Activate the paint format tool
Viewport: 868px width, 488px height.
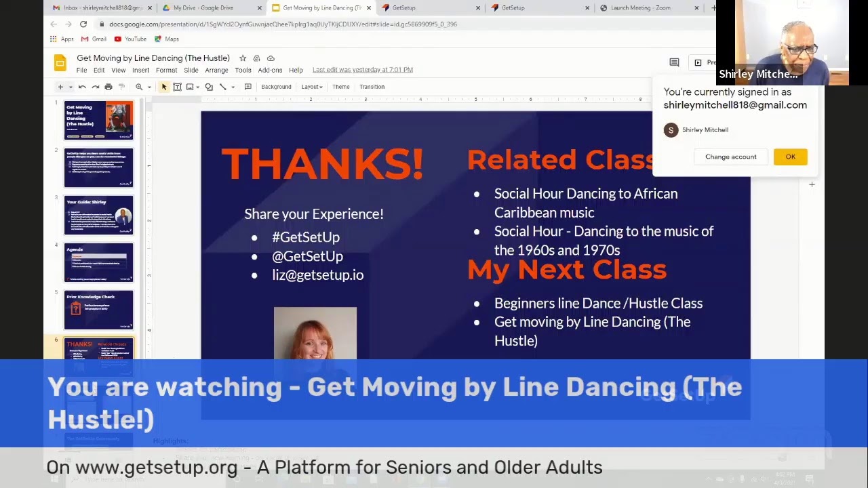coord(121,87)
